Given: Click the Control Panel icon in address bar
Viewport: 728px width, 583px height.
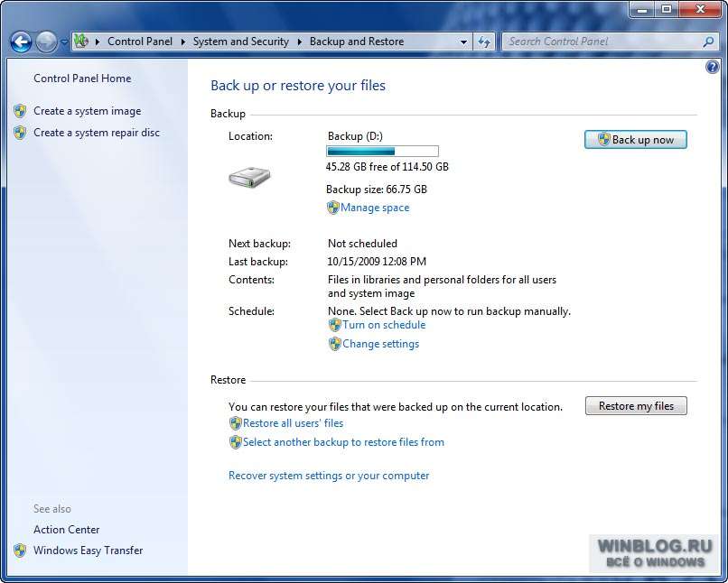Looking at the screenshot, I should coord(81,42).
